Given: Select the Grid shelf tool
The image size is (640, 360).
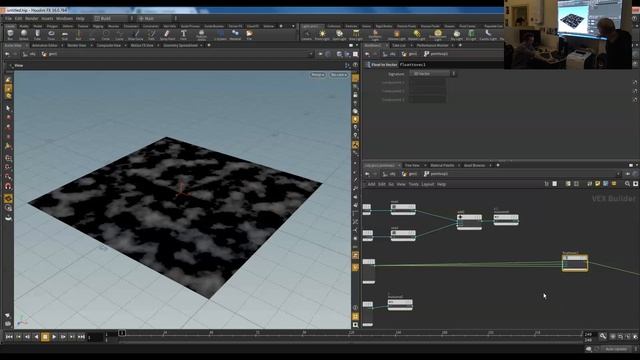Looking at the screenshot, I should (x=64, y=35).
